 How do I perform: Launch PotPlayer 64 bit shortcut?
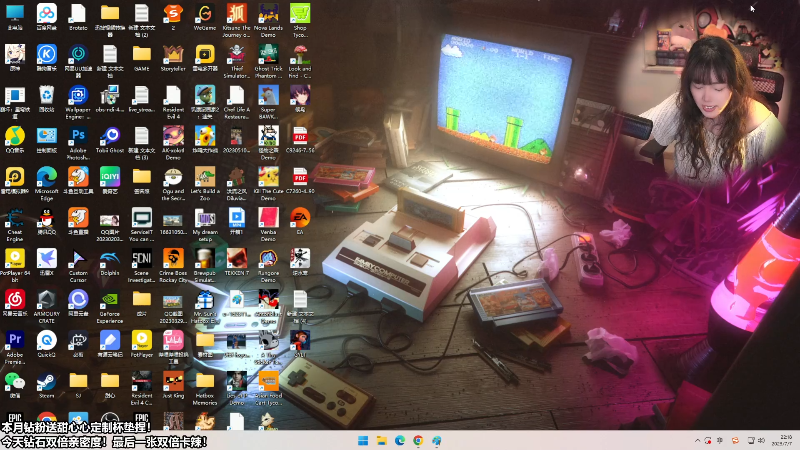[x=15, y=265]
